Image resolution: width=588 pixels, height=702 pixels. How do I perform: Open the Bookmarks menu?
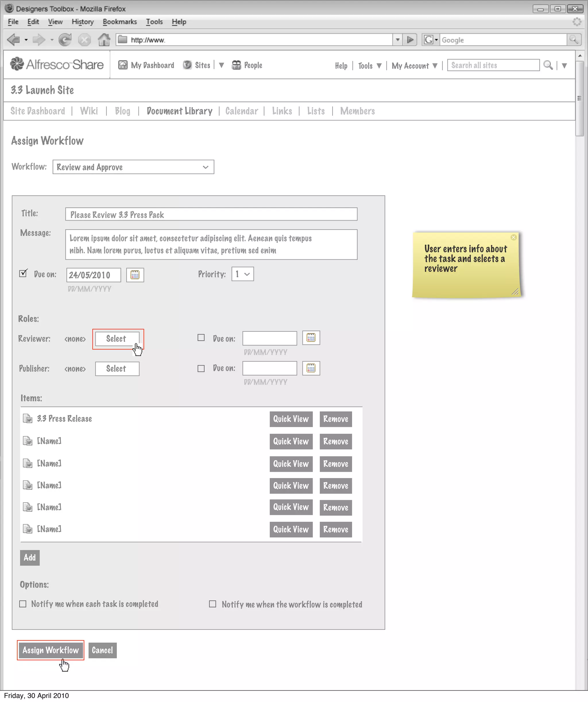pos(120,22)
